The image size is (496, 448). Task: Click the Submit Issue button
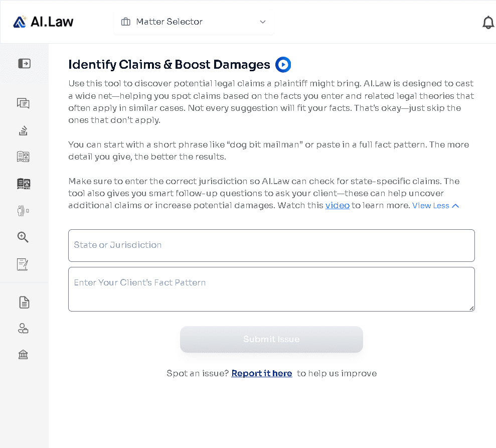(x=271, y=339)
